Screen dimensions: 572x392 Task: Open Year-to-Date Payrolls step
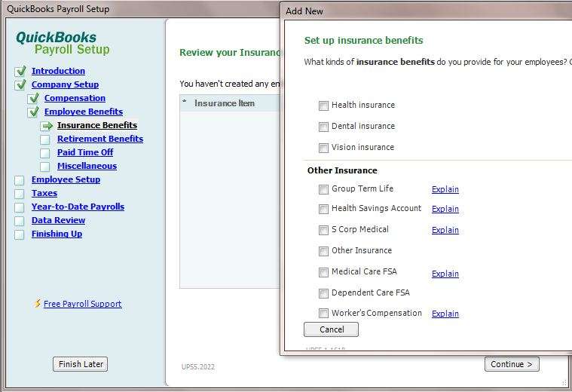coord(78,207)
